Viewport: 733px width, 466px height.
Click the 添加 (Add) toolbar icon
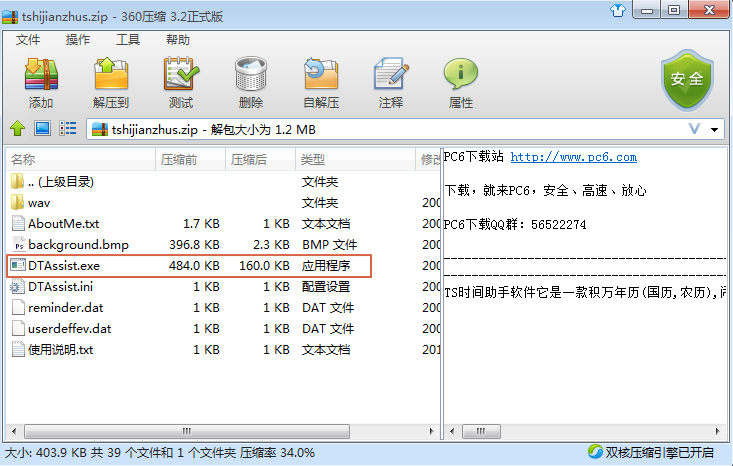coord(41,74)
